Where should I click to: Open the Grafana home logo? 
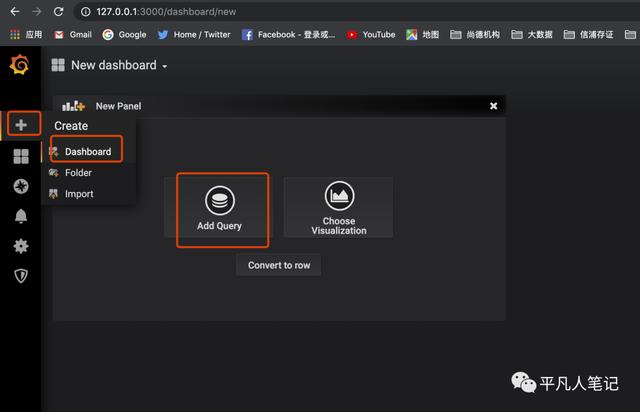[19, 65]
